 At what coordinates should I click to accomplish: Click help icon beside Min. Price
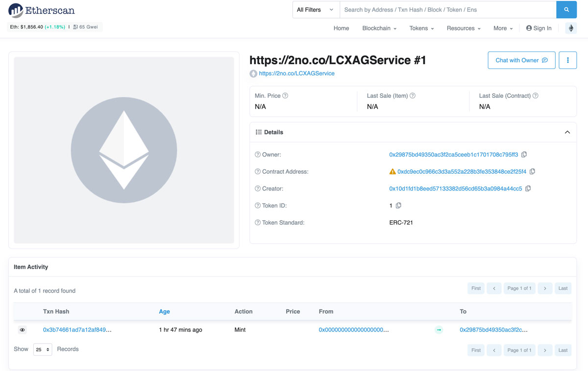[x=285, y=96]
